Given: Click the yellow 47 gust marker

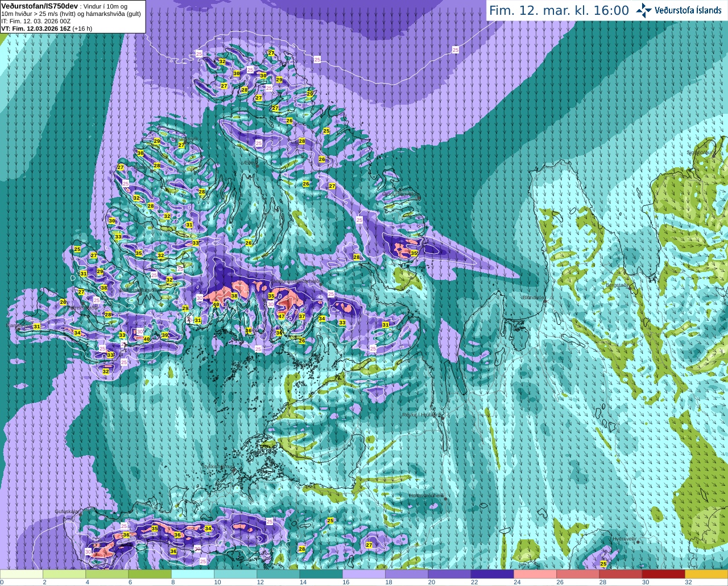Looking at the screenshot, I should 282,316.
